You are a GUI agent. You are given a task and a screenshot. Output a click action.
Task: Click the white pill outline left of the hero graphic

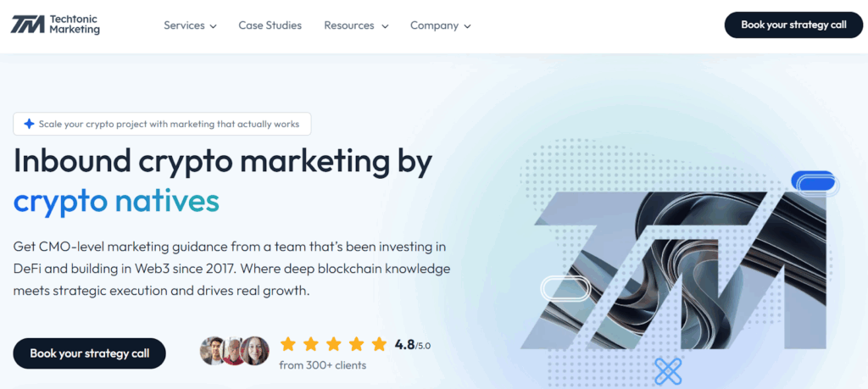[x=564, y=288]
